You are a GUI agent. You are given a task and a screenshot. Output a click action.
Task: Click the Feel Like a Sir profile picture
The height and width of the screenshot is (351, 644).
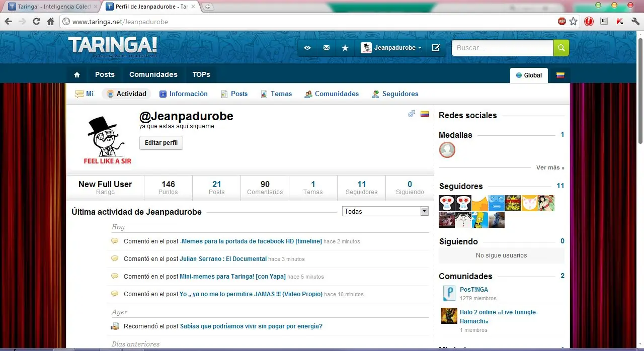click(107, 140)
